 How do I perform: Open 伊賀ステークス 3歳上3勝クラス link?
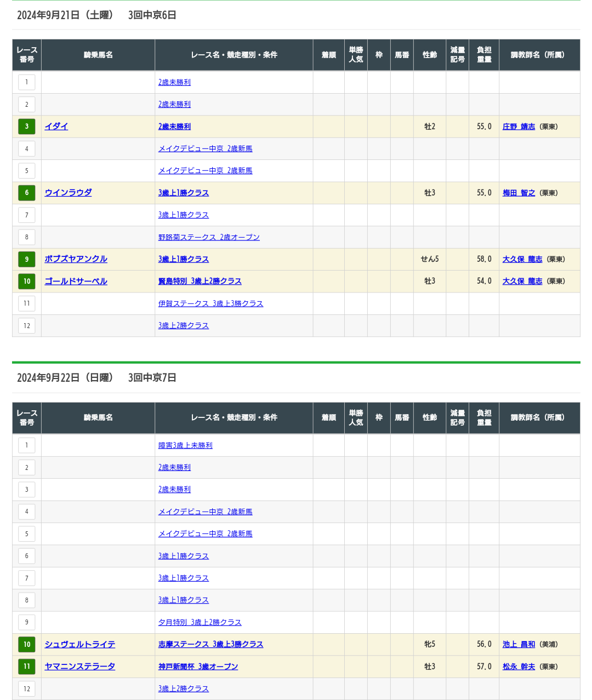210,303
